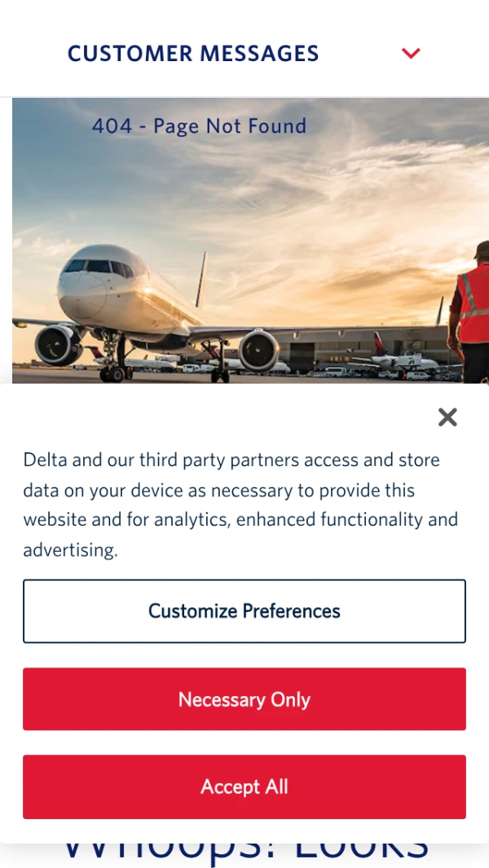The image size is (489, 868).
Task: Choose Necessary Only cookies
Action: 244,699
